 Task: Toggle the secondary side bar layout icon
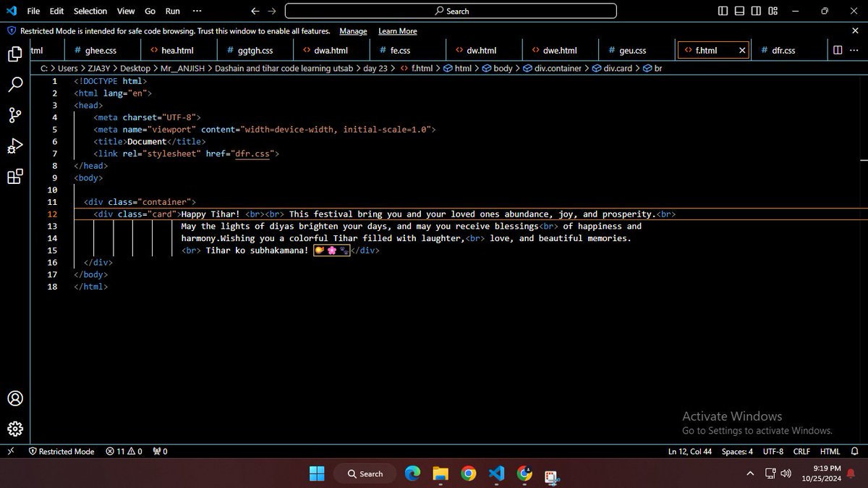click(x=756, y=11)
